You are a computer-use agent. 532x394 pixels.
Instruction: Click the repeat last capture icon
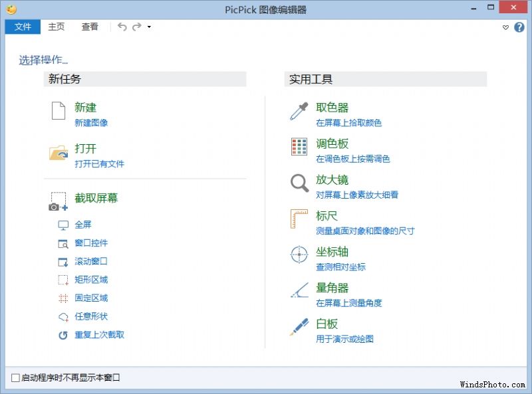(x=63, y=335)
